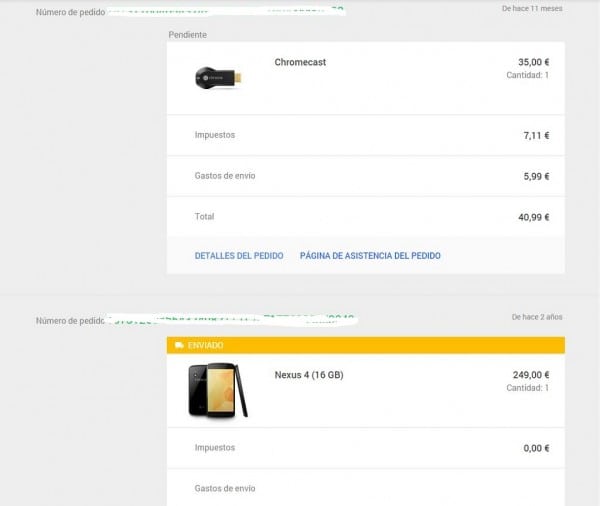This screenshot has height=506, width=600.
Task: Click Número de pedido label of first order
Action: [70, 12]
